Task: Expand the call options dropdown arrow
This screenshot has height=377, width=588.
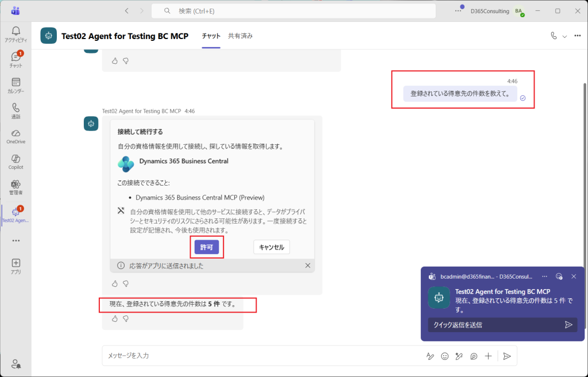Action: 564,36
